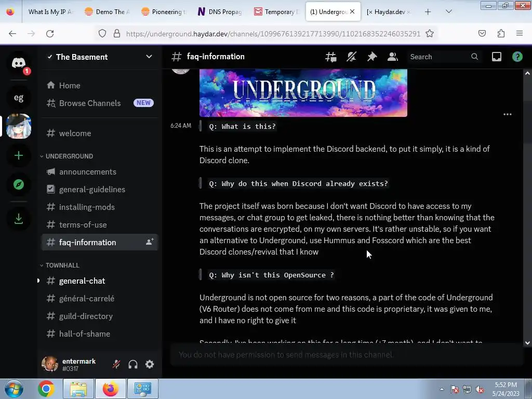This screenshot has height=399, width=532.
Task: Open Firefox application hamburger menu
Action: coord(520,34)
